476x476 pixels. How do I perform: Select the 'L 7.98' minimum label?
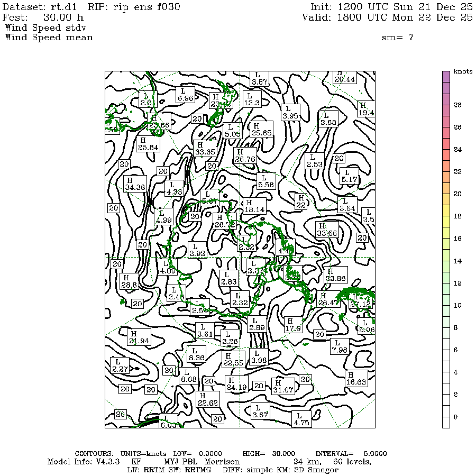point(340,346)
